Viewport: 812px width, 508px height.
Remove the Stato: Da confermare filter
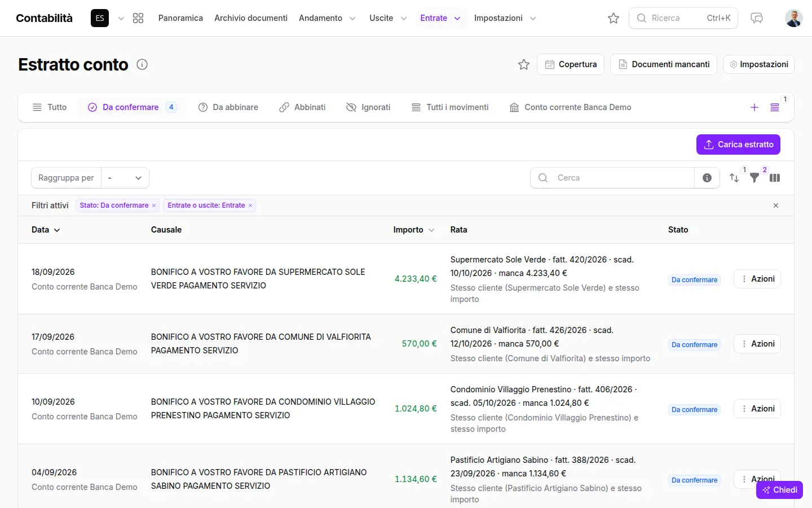(x=154, y=205)
